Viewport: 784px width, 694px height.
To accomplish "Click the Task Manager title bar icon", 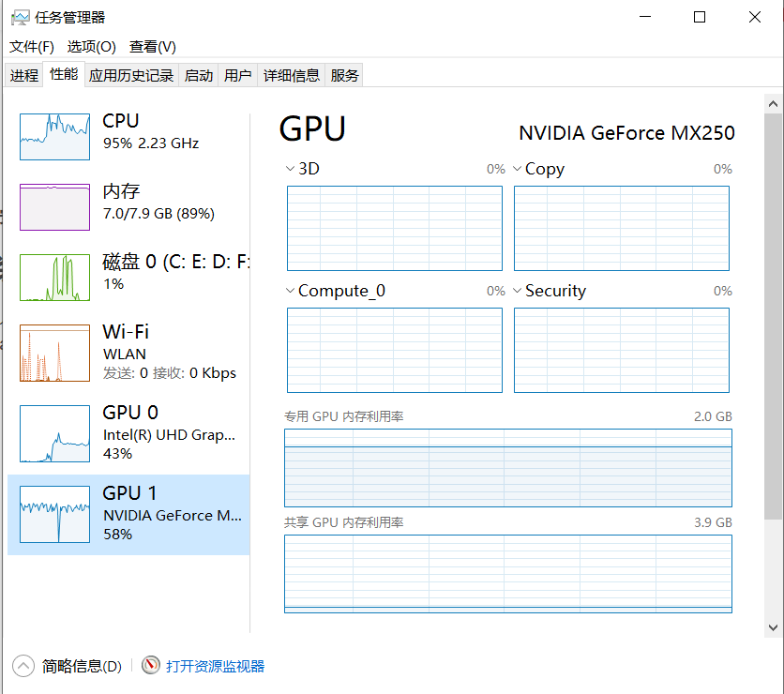I will pyautogui.click(x=21, y=18).
